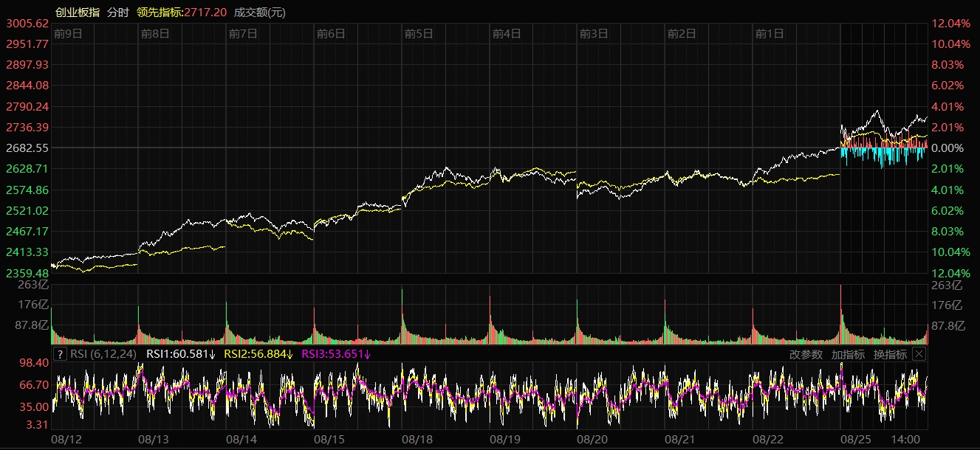Select the 前9日 day marker
This screenshot has width=980, height=450.
pos(68,33)
